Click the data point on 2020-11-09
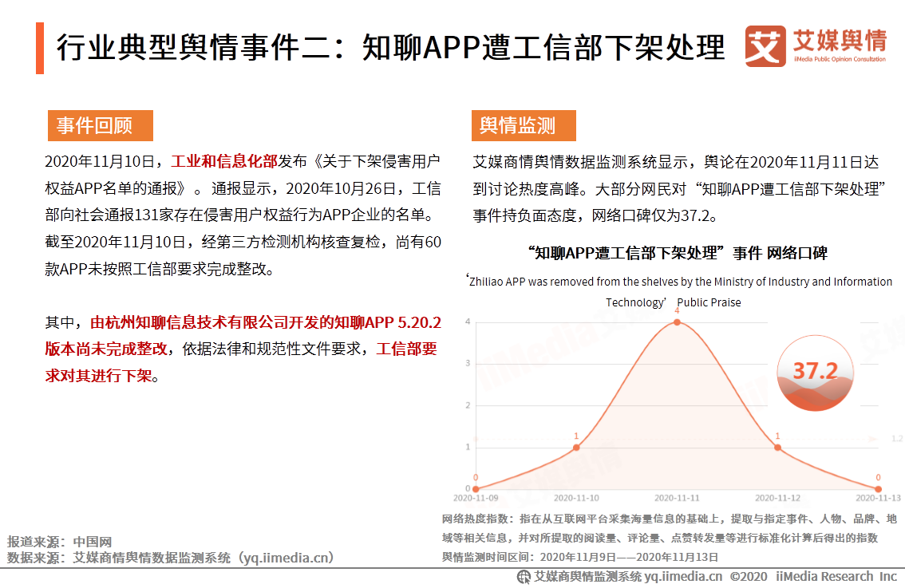This screenshot has height=588, width=905. pos(476,489)
